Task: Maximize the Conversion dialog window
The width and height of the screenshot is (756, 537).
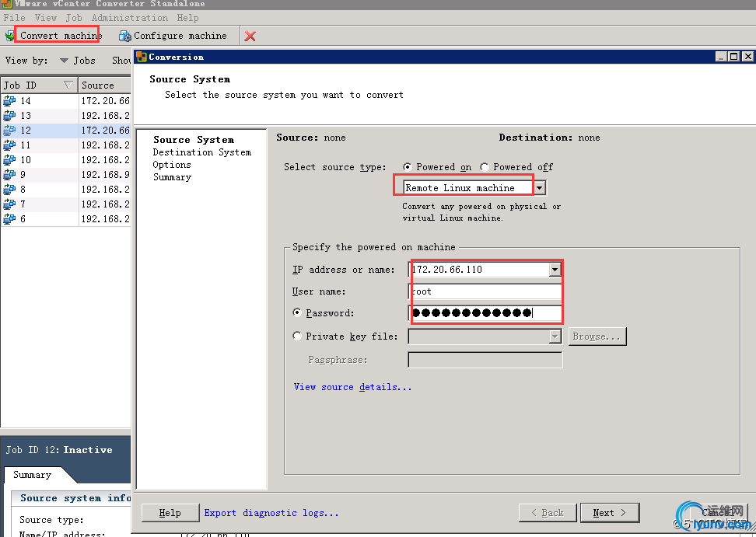Action: click(x=733, y=57)
